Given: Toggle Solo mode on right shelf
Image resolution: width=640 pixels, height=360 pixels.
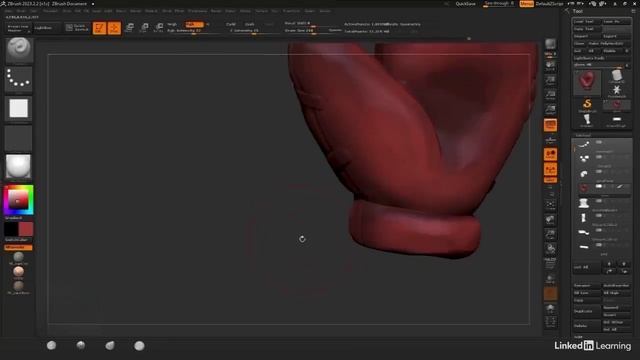Looking at the screenshot, I should 550,308.
